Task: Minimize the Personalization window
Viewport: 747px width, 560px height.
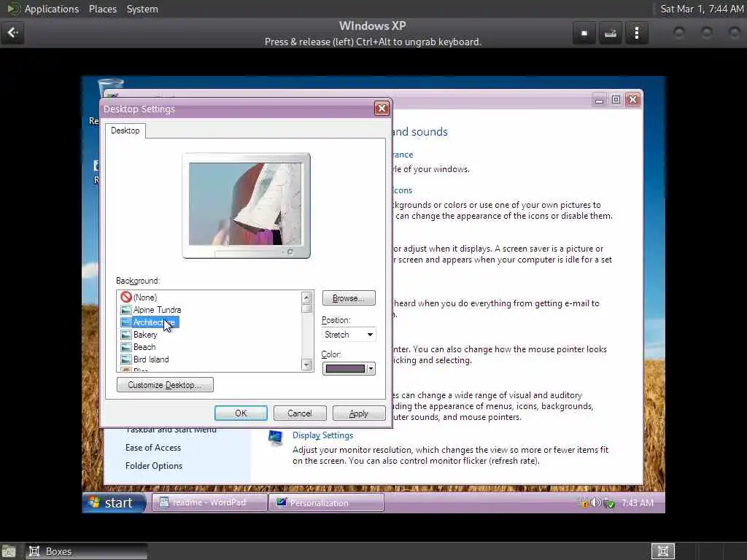Action: (599, 99)
